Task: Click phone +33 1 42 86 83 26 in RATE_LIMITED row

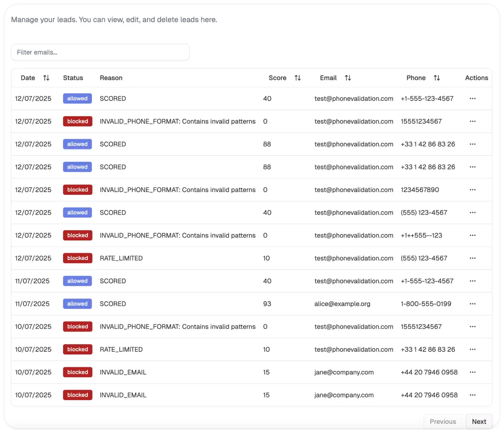Action: click(x=428, y=350)
